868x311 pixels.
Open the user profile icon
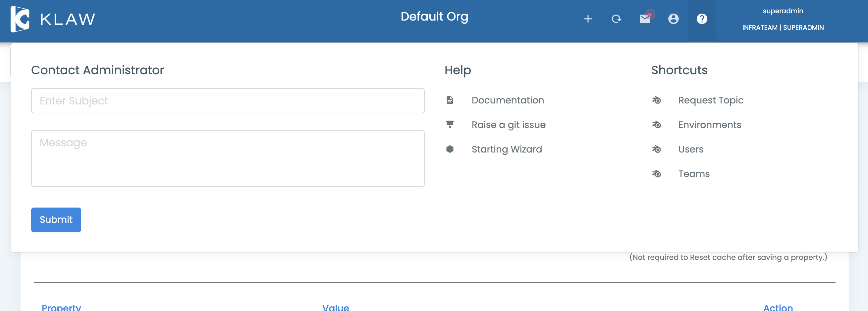[673, 19]
